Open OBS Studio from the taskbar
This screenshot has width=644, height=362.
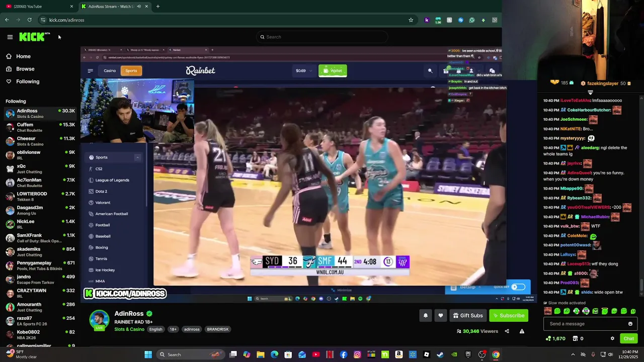click(482, 354)
